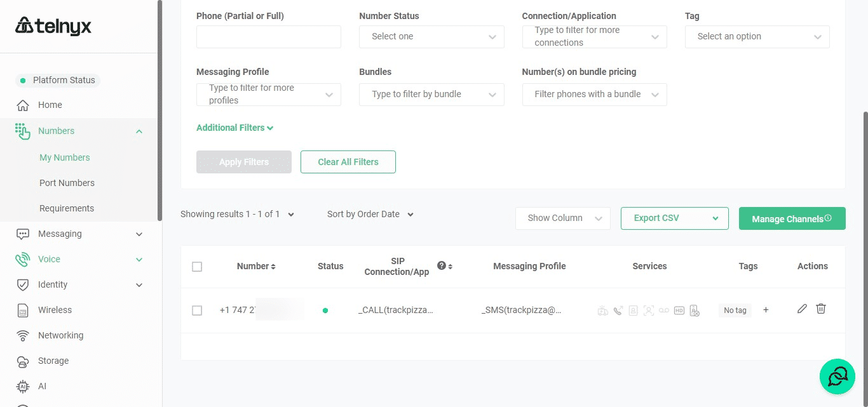Open the support chat bubble icon
This screenshot has height=407, width=868.
tap(837, 377)
